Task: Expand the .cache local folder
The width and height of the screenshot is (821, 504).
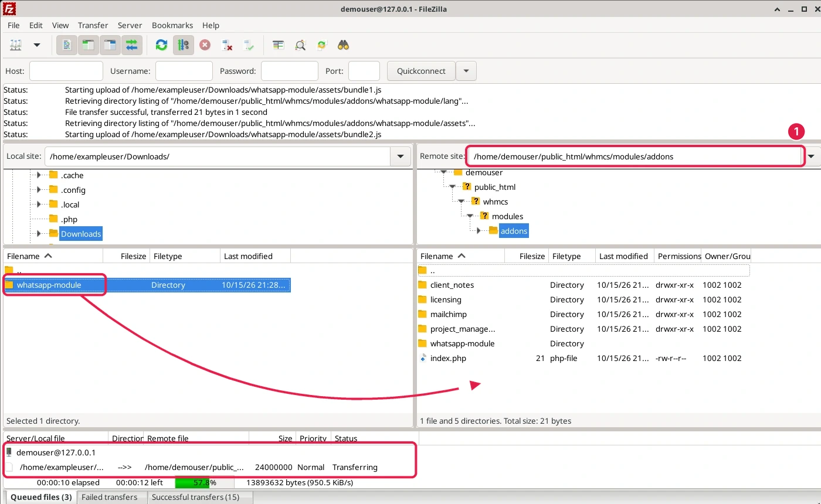Action: point(39,175)
